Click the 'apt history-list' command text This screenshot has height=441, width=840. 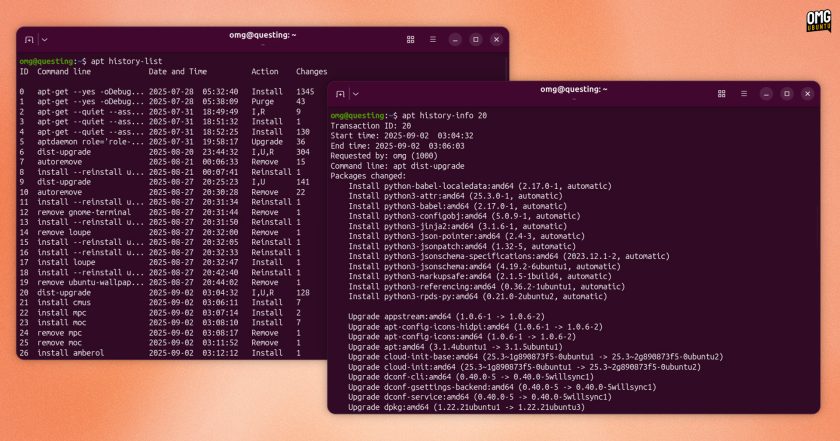click(x=126, y=61)
